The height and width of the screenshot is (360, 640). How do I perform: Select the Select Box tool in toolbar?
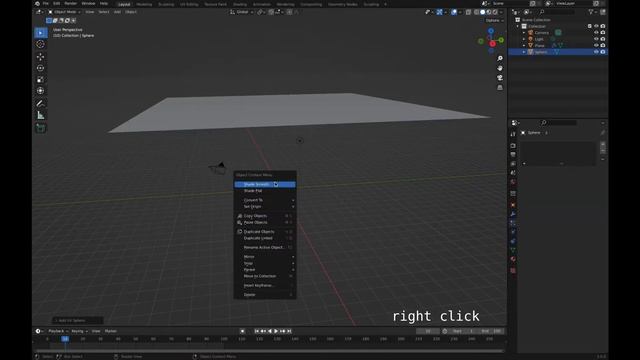40,33
